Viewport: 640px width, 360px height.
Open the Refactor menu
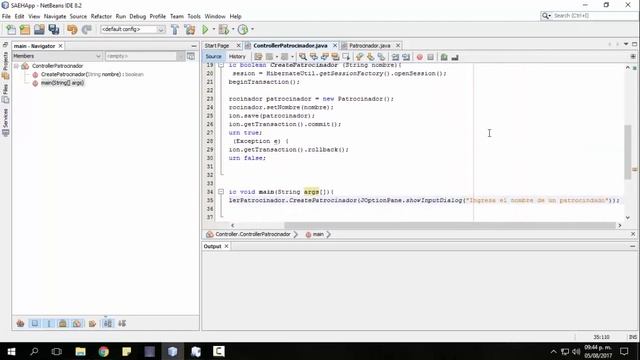[101, 16]
